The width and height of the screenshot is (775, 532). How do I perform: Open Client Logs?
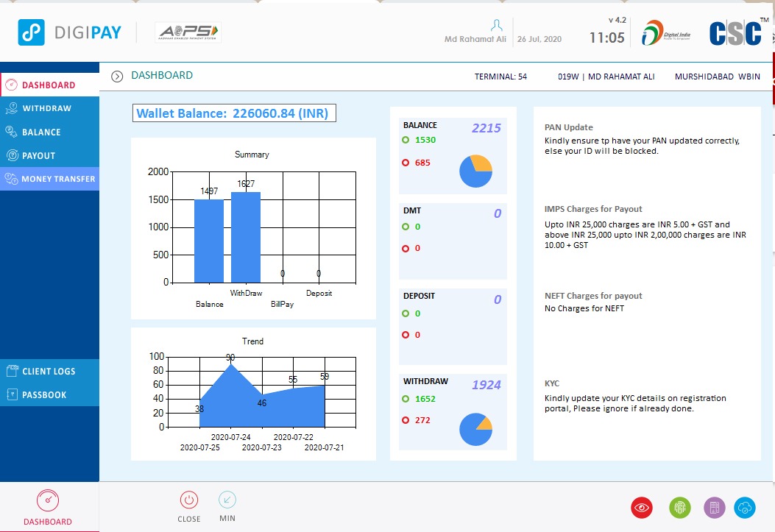coord(49,371)
